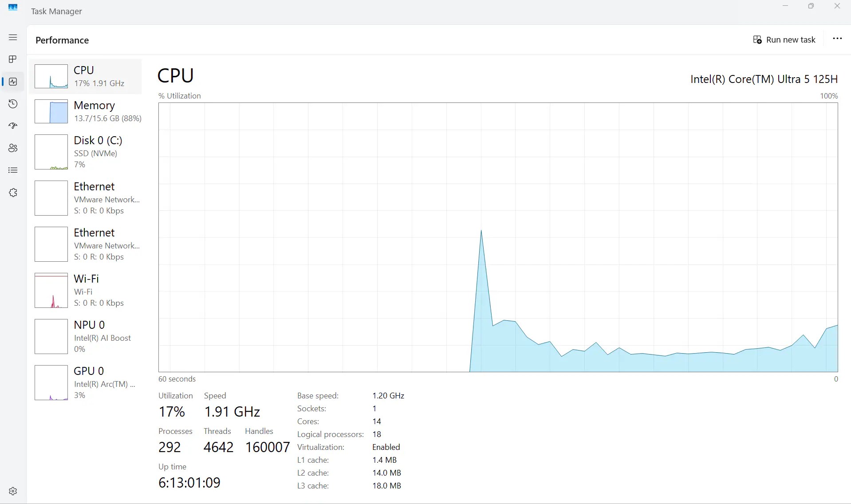Open the App history page icon
851x504 pixels.
pyautogui.click(x=13, y=104)
